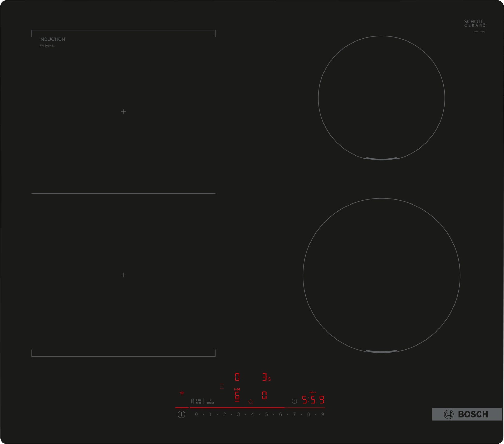
Task: Tap the red star favorite icon
Action: click(250, 402)
